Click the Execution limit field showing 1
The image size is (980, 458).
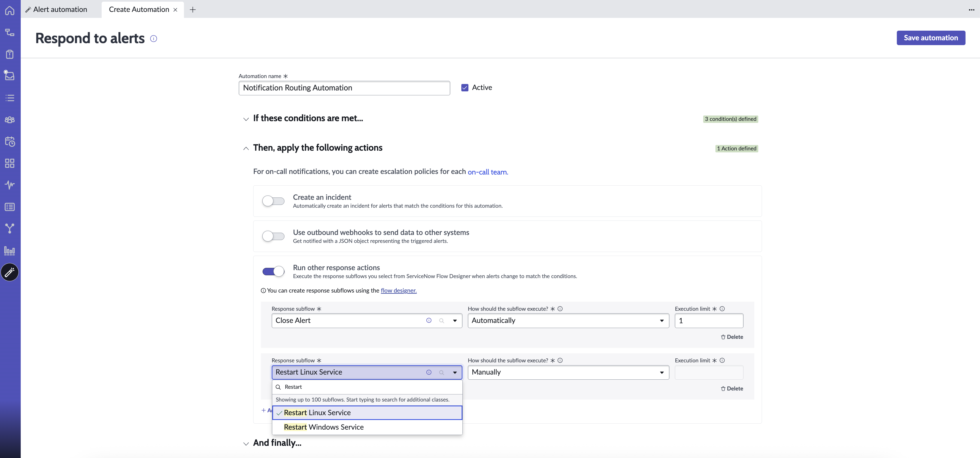click(709, 321)
